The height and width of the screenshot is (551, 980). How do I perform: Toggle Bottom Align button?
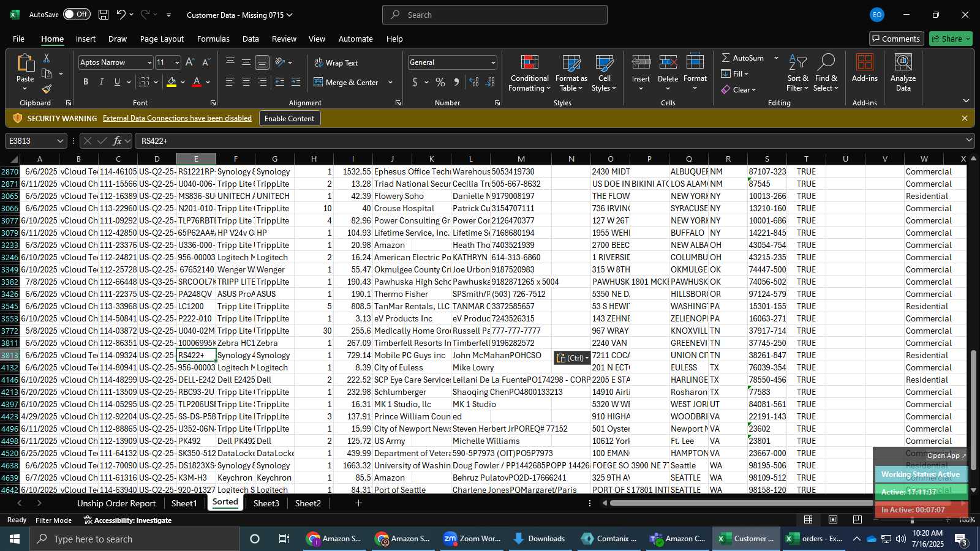(x=262, y=62)
